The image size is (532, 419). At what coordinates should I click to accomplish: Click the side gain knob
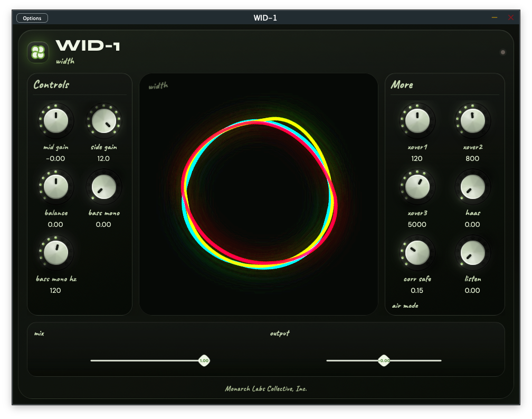click(104, 121)
